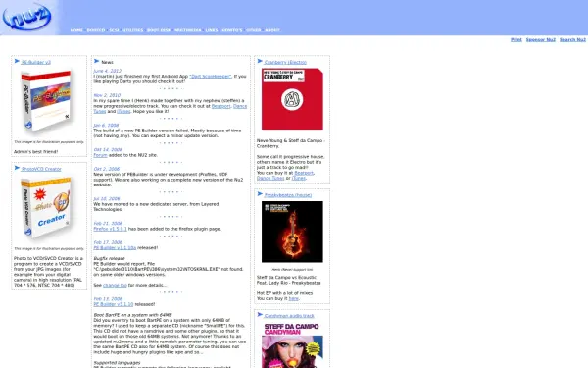The width and height of the screenshot is (588, 368).
Task: Open the BOOTCD menu item
Action: tap(96, 30)
